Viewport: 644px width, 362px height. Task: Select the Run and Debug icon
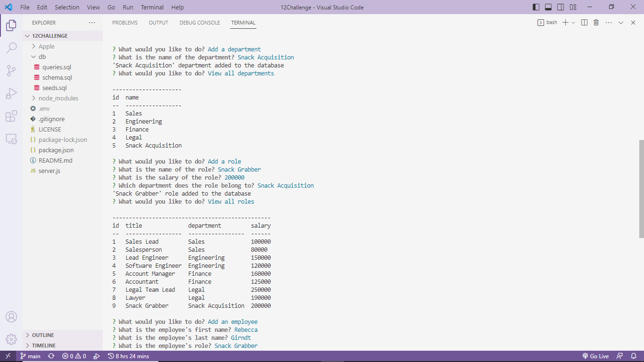pyautogui.click(x=11, y=93)
